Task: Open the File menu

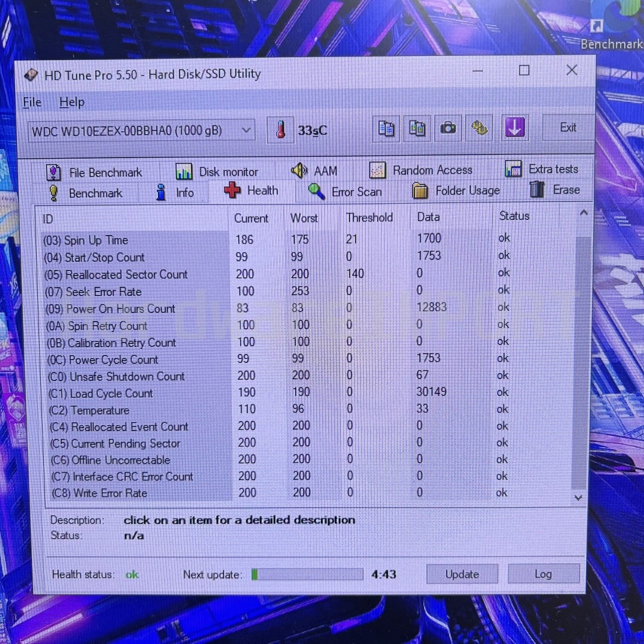Action: [32, 102]
